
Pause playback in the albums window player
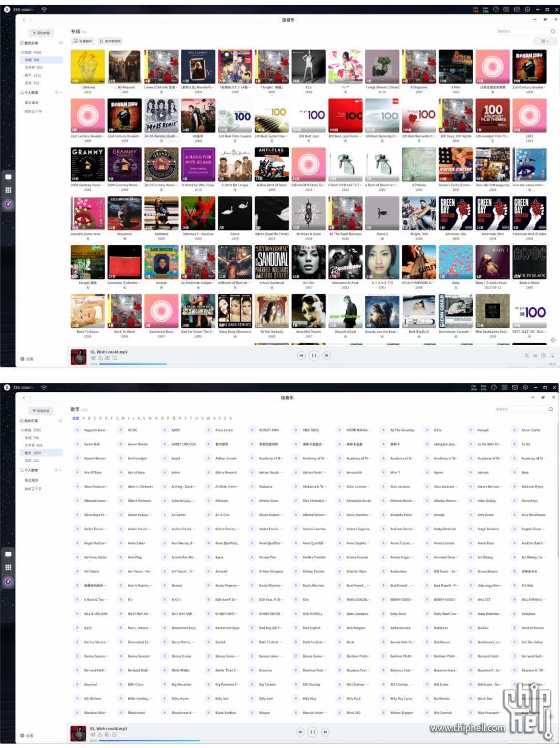(314, 355)
